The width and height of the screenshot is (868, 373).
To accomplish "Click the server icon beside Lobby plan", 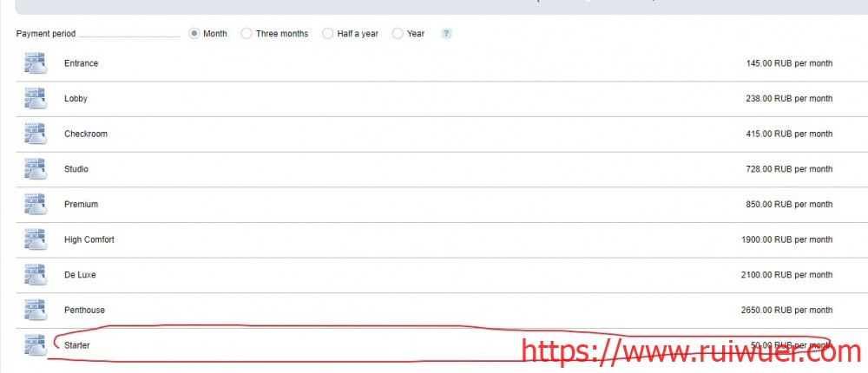I will click(x=35, y=99).
